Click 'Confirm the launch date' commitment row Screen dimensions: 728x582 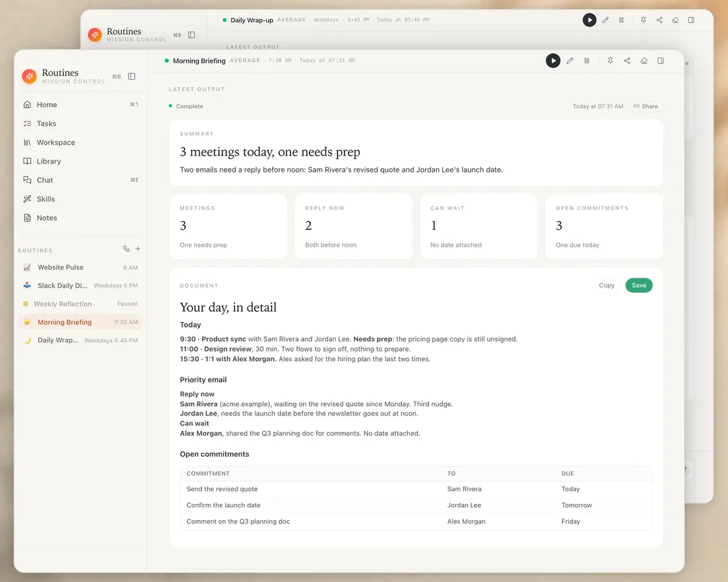416,505
